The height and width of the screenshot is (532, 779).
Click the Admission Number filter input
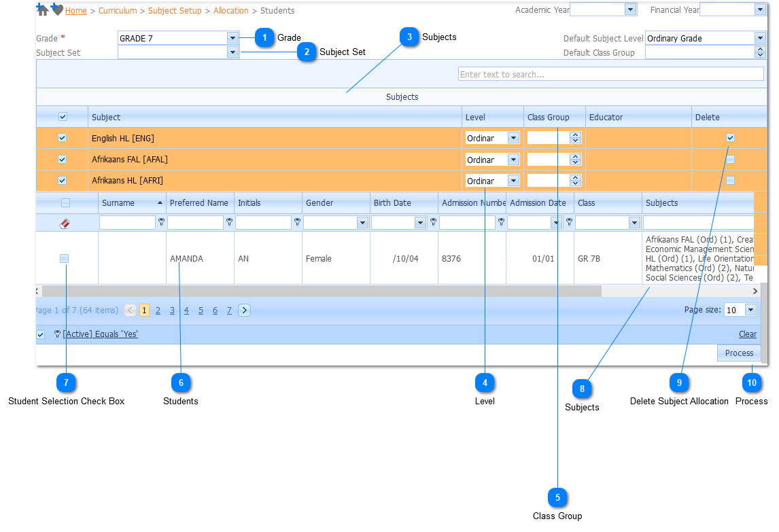click(468, 223)
